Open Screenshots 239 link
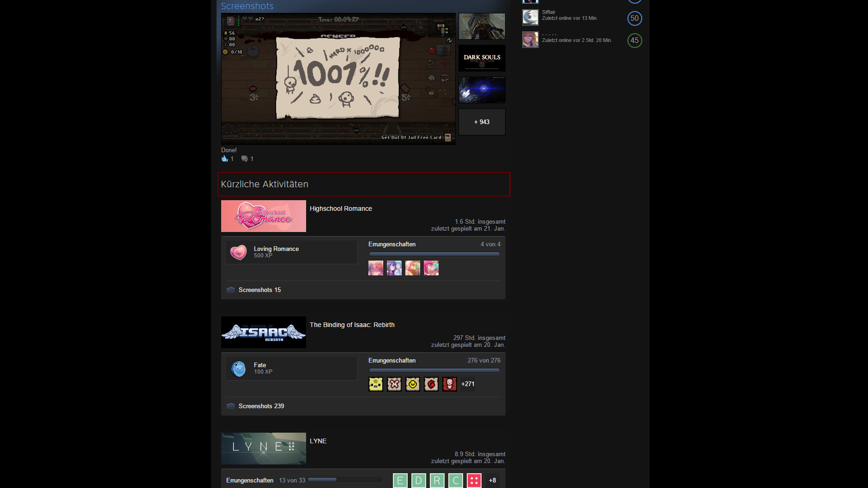The width and height of the screenshot is (868, 488). (261, 406)
